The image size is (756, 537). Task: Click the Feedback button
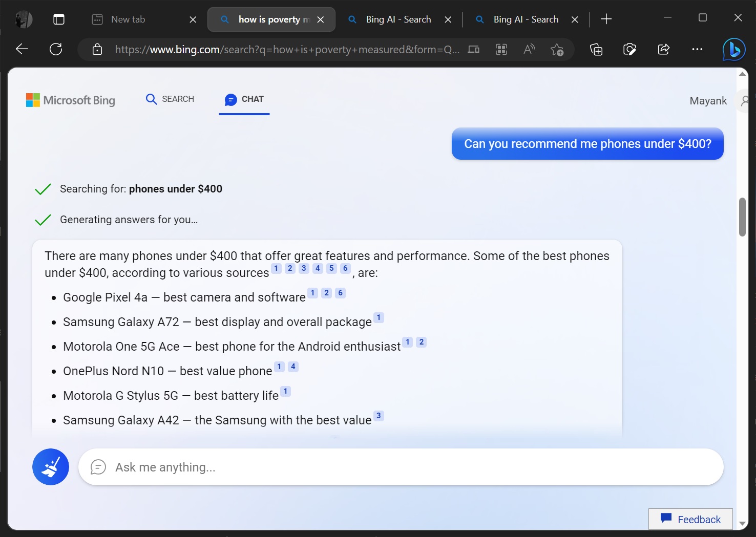690,519
